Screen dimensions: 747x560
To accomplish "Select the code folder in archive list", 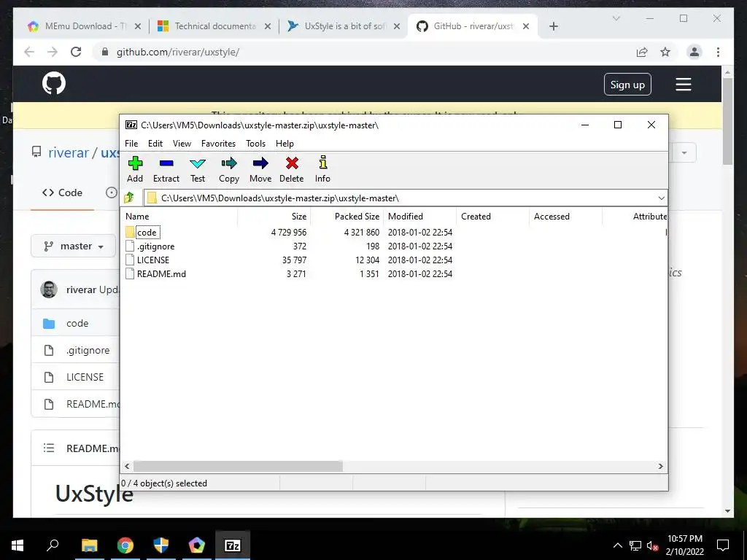I will (146, 233).
